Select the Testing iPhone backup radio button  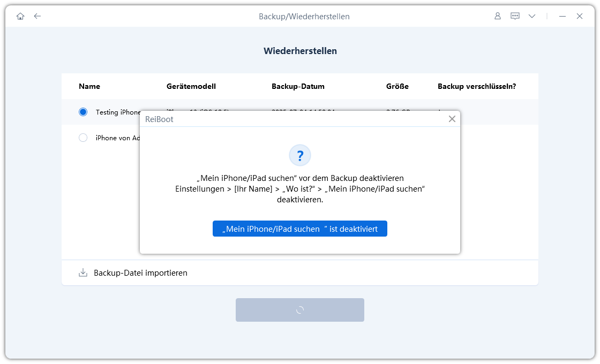point(83,112)
